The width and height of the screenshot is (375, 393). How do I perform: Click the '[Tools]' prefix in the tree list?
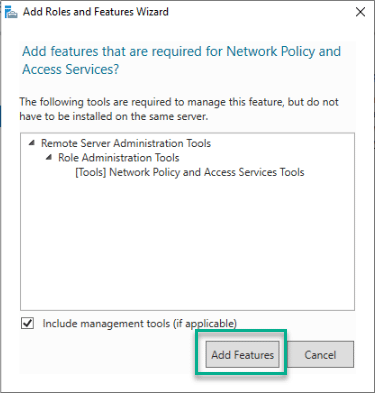91,172
